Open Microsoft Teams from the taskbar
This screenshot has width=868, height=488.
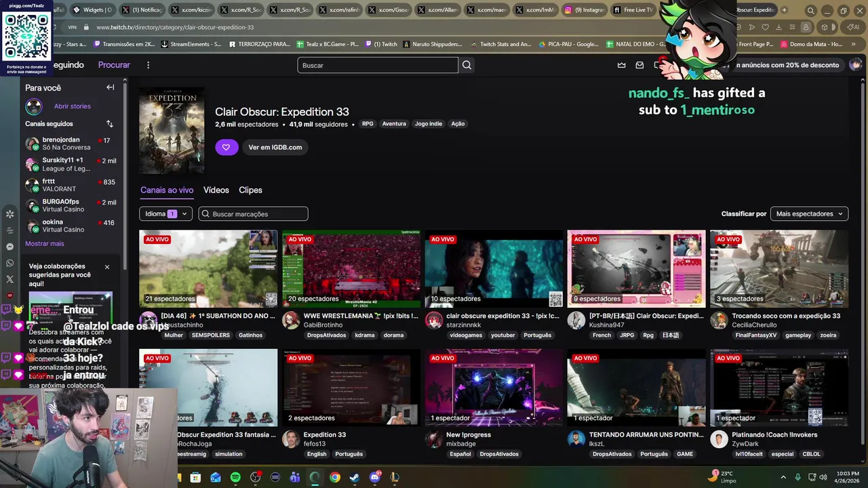click(x=295, y=477)
